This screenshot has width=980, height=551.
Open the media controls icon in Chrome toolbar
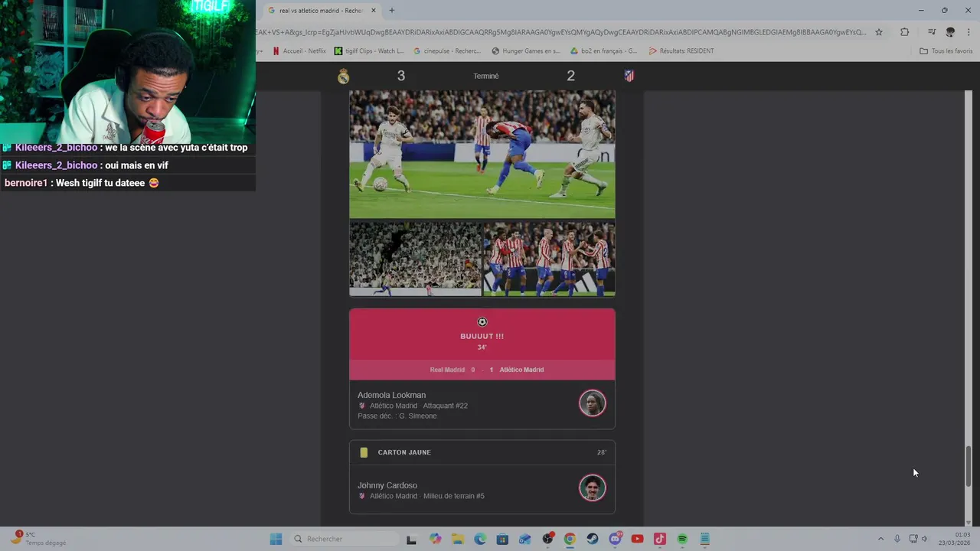coord(932,32)
